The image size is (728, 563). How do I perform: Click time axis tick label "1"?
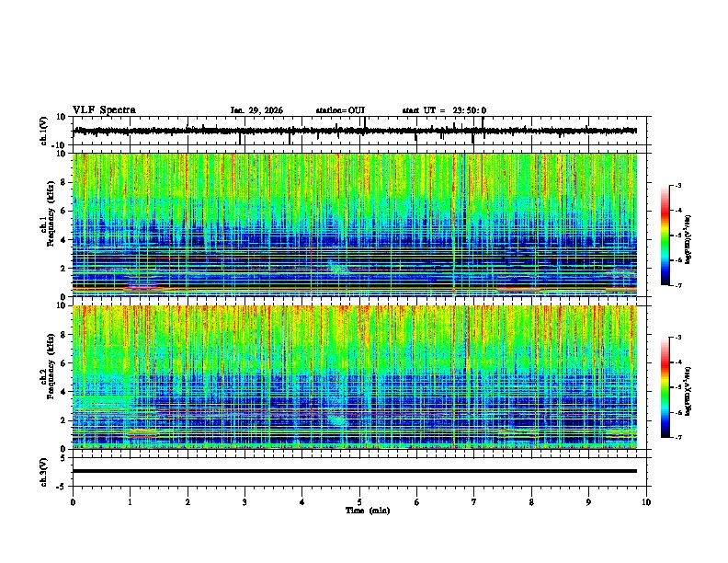130,502
